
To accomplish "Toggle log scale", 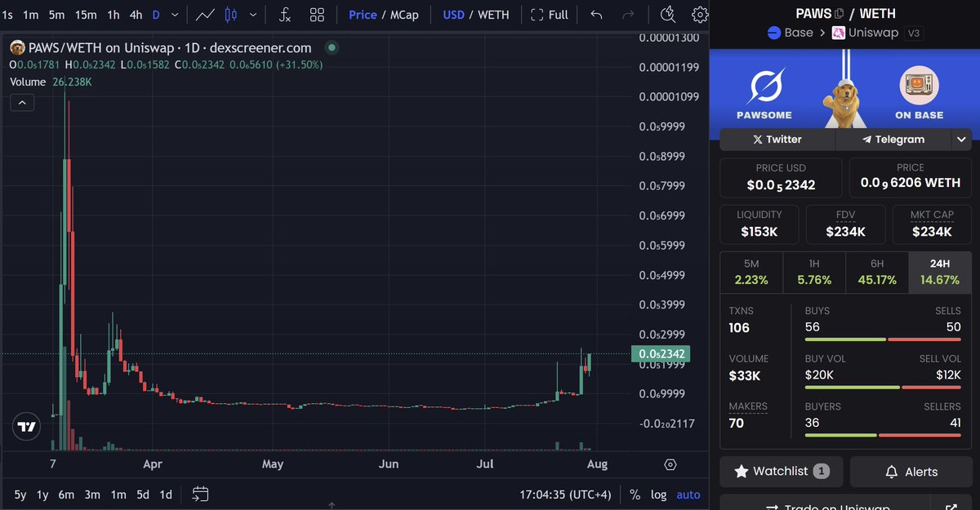I will (x=658, y=494).
